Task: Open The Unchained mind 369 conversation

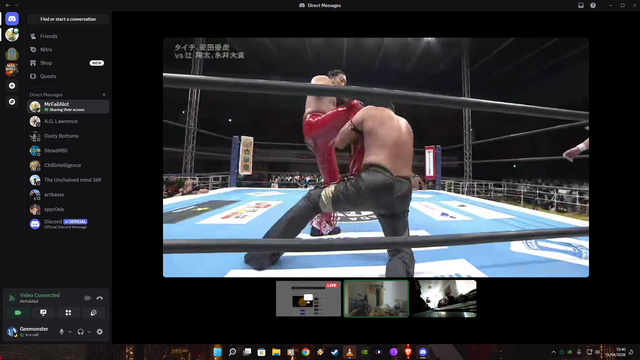Action: point(68,180)
